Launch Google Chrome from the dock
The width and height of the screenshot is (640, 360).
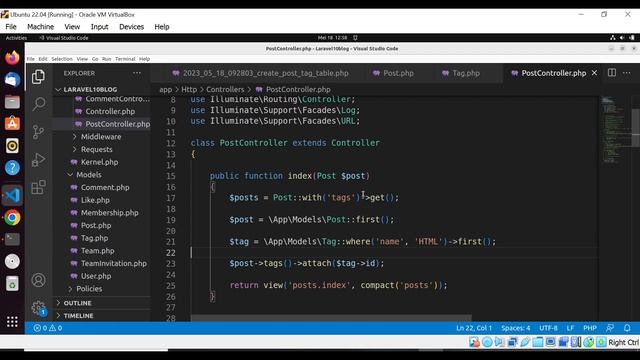[12, 218]
